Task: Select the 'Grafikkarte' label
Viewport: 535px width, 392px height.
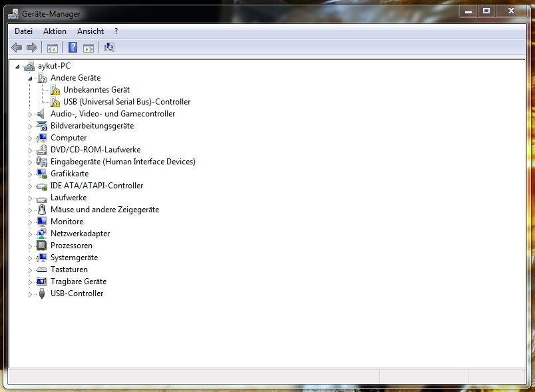Action: [70, 174]
